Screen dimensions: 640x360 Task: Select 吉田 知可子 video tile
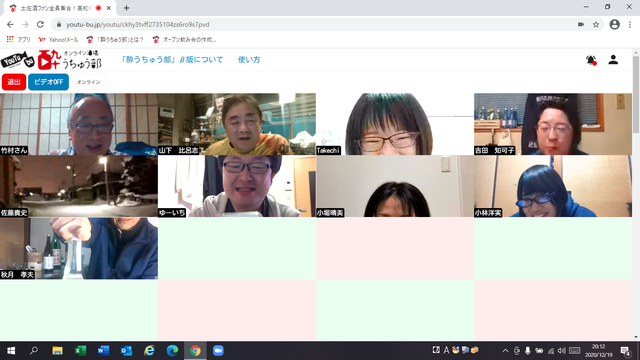553,124
